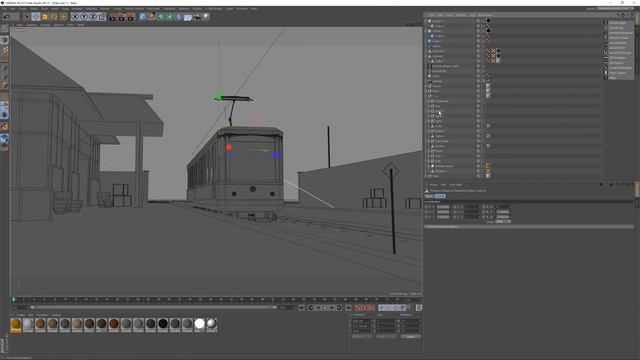Viewport: 640px width, 360px height.
Task: Click the green Y axis handle above tram
Action: [218, 96]
